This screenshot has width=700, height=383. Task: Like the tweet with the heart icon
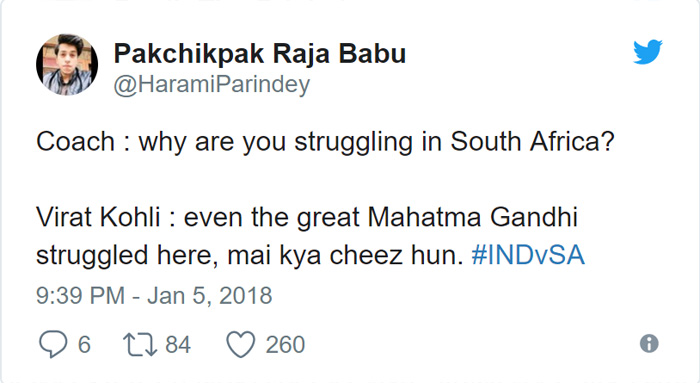(x=241, y=344)
